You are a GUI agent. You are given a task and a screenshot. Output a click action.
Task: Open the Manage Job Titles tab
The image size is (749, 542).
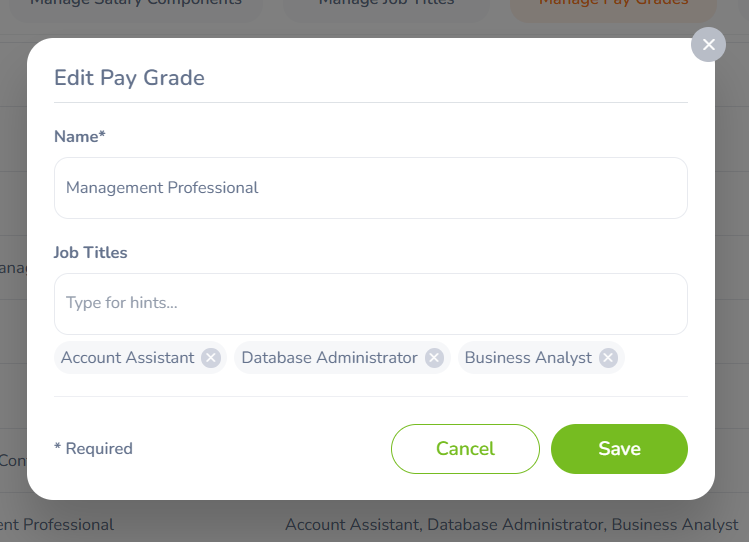pos(386,6)
